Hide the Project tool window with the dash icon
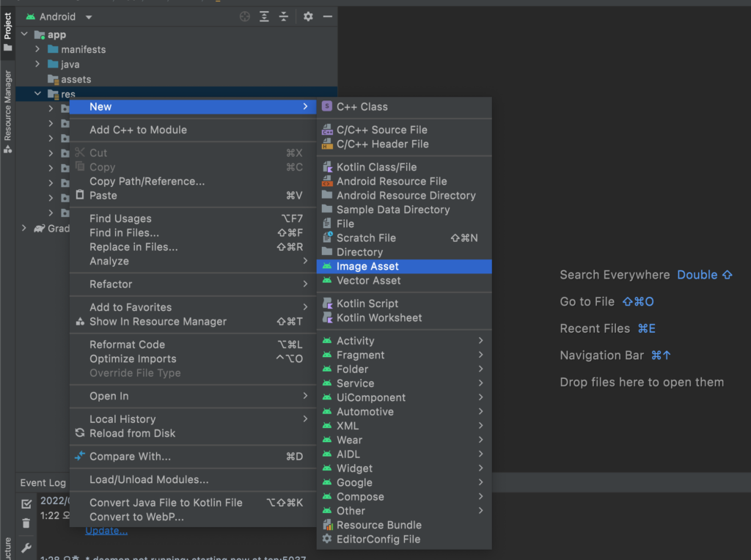751x560 pixels. pos(328,17)
